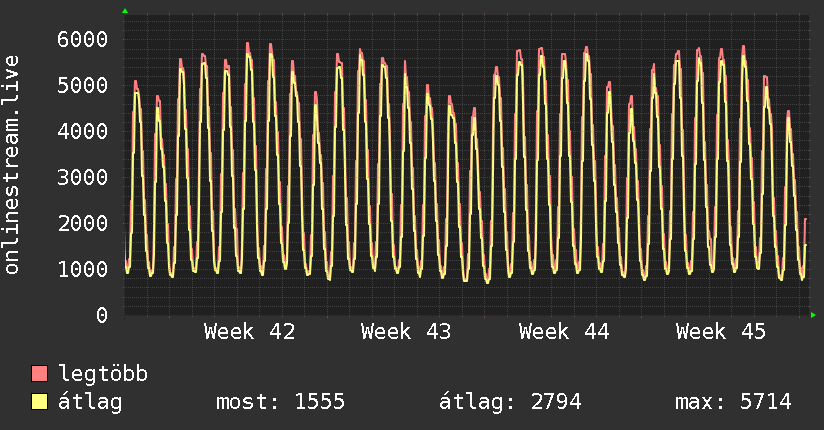The image size is (824, 430).
Task: Click the onlinestream.live vertical axis title
Action: [13, 165]
